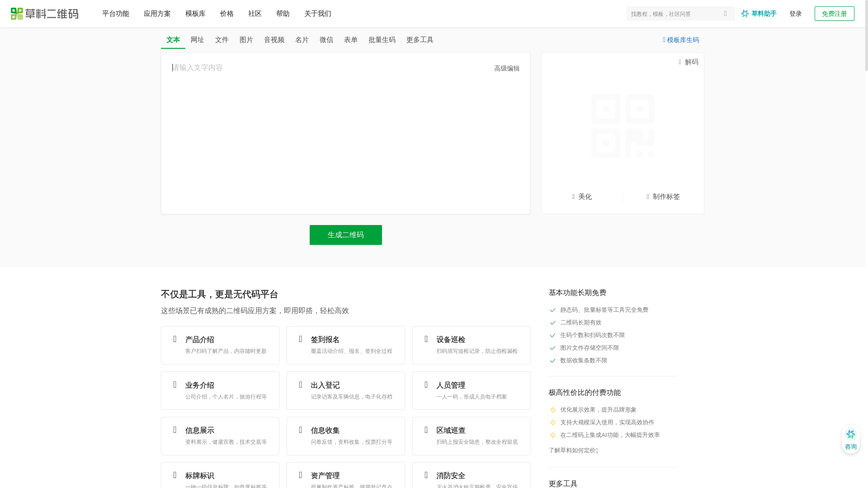Click the QR code placeholder image
This screenshot has height=488, width=868.
pyautogui.click(x=623, y=126)
